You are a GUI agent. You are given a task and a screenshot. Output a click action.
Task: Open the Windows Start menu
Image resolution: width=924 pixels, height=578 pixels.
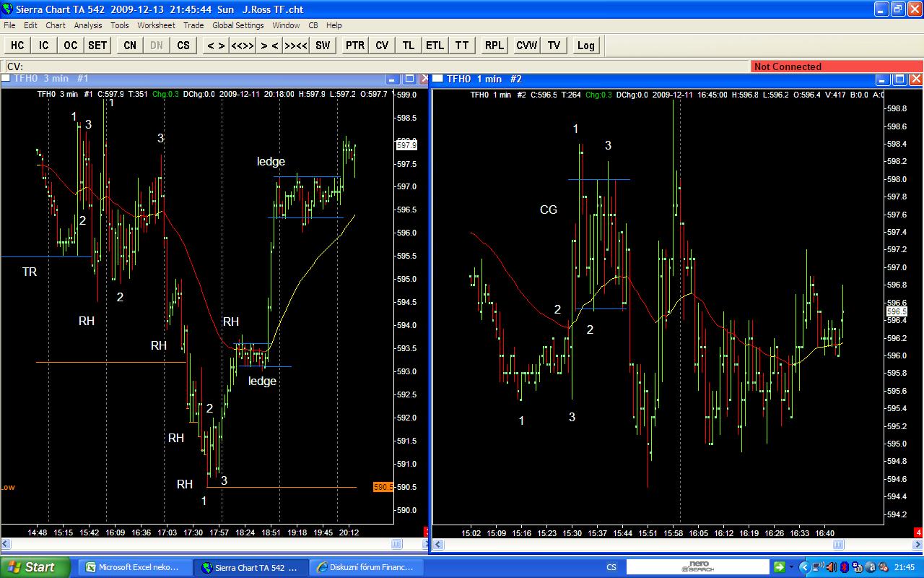[35, 567]
